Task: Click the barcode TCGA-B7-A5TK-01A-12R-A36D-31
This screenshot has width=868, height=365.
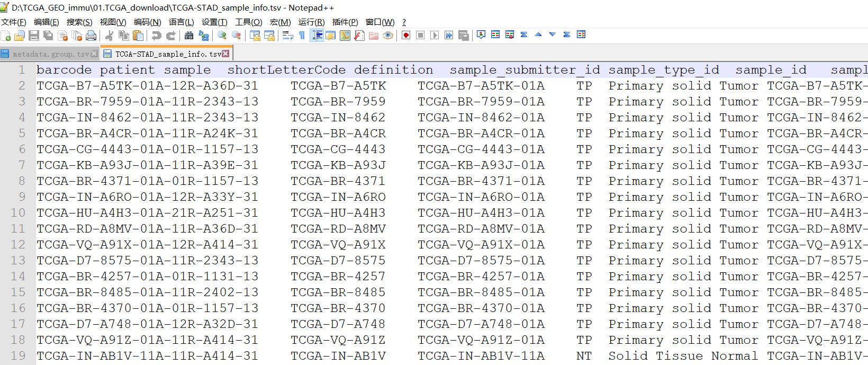Action: tap(147, 85)
